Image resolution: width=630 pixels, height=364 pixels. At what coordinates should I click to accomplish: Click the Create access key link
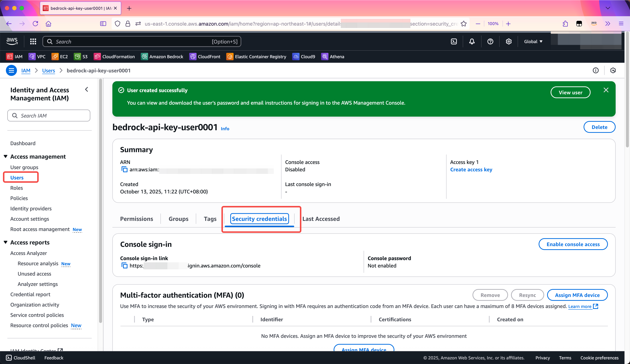point(471,169)
